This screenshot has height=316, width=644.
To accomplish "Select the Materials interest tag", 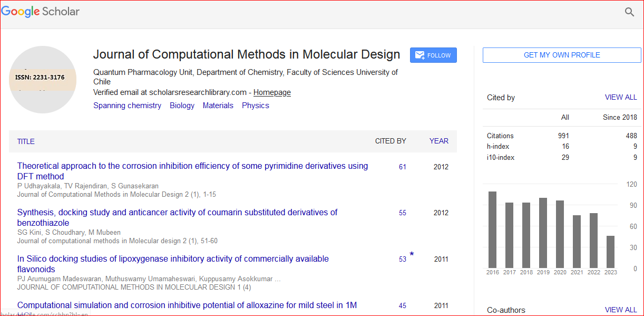I will click(218, 106).
